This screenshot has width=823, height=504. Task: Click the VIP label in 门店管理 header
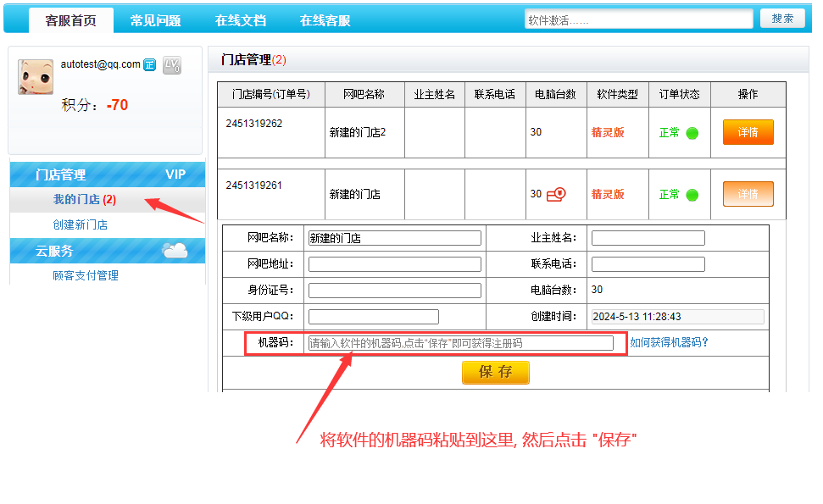pos(175,174)
